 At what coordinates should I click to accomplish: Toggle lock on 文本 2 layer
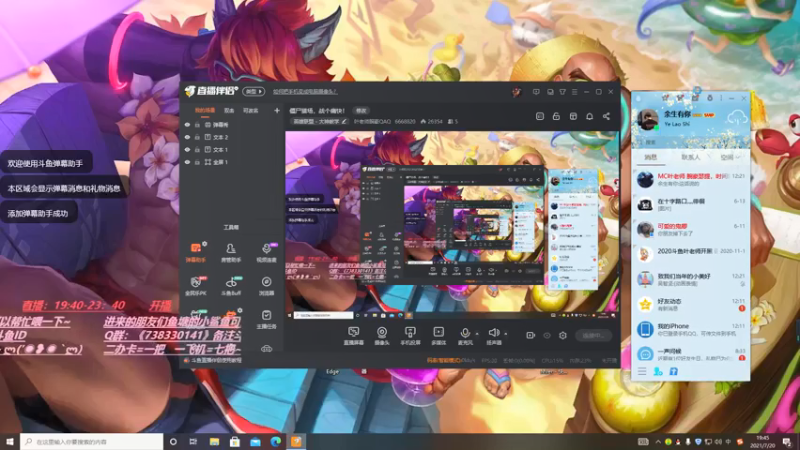click(197, 137)
